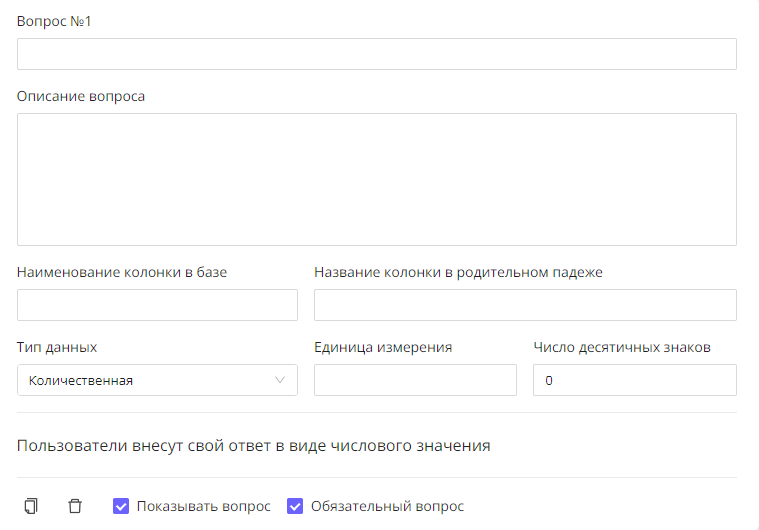759x530 pixels.
Task: Click the "Единица измерения" label
Action: coord(383,347)
